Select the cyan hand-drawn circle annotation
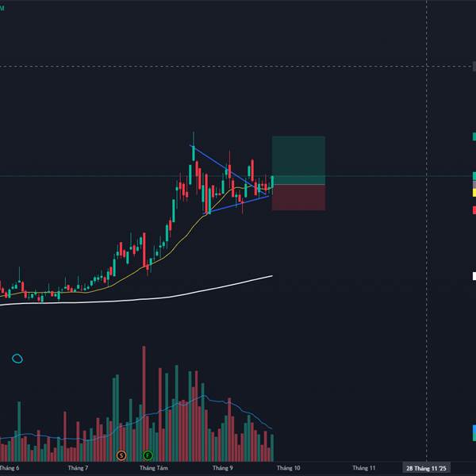 (17, 359)
